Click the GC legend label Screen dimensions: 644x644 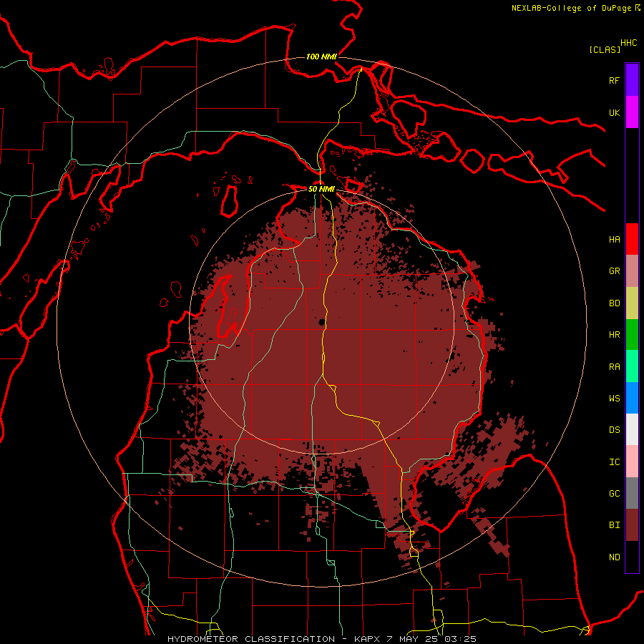point(614,494)
